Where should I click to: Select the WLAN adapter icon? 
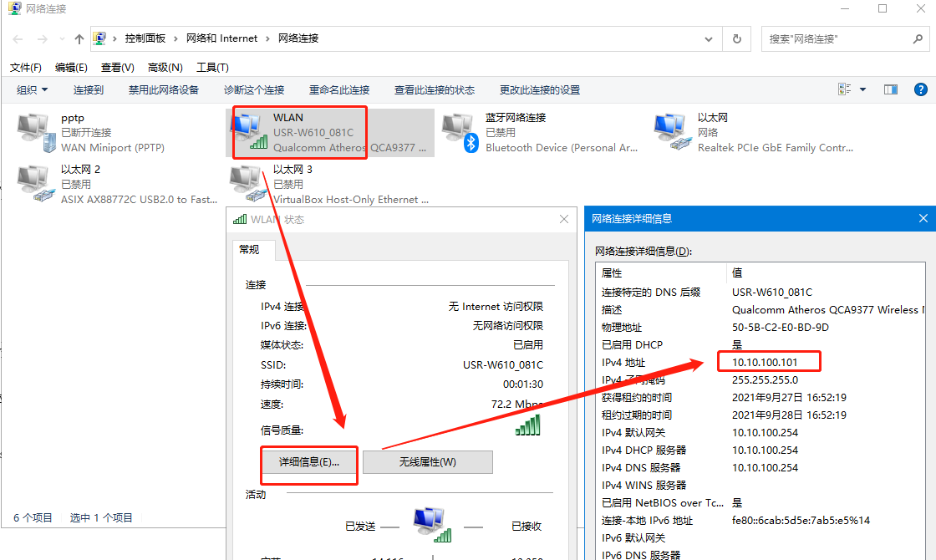click(248, 133)
